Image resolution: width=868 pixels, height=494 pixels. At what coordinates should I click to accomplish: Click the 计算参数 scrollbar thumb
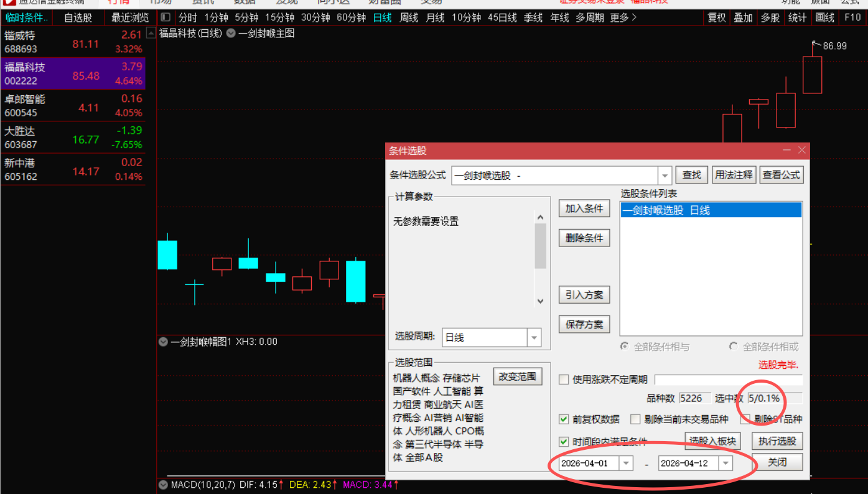point(540,246)
